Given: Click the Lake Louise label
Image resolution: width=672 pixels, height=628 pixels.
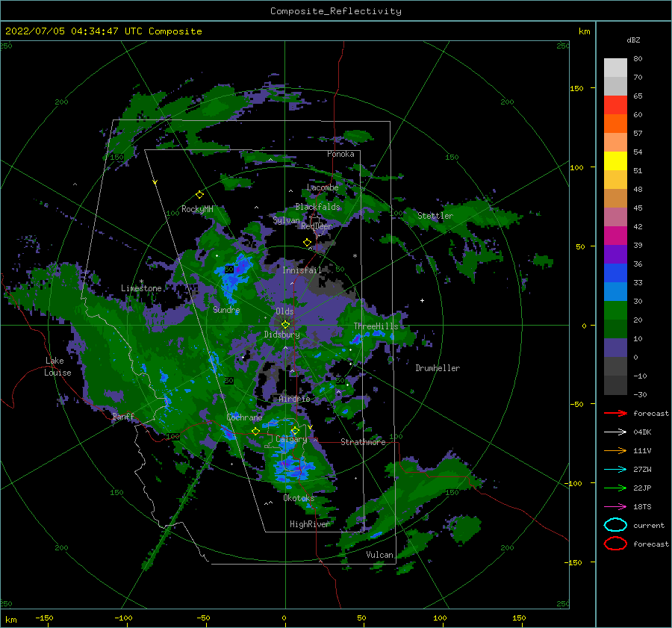Looking at the screenshot, I should [x=57, y=367].
